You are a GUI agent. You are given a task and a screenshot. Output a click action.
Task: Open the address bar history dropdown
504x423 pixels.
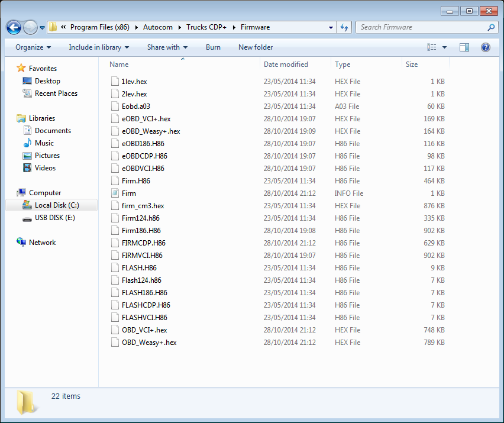[331, 28]
